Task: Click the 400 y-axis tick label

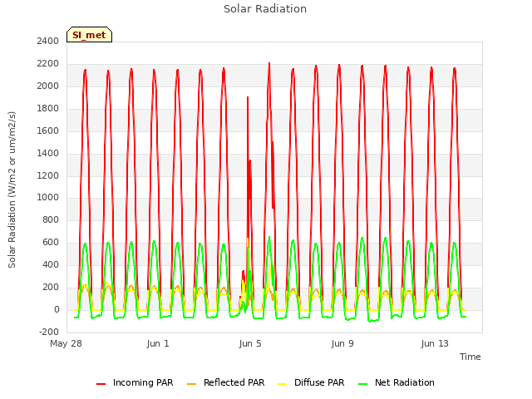Action: (51, 264)
